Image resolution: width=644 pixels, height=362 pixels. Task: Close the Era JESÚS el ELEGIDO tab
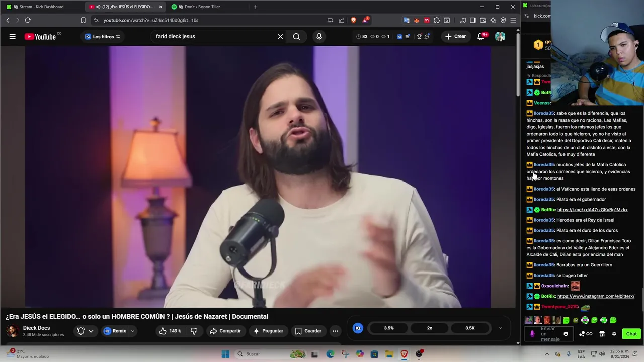pyautogui.click(x=160, y=7)
